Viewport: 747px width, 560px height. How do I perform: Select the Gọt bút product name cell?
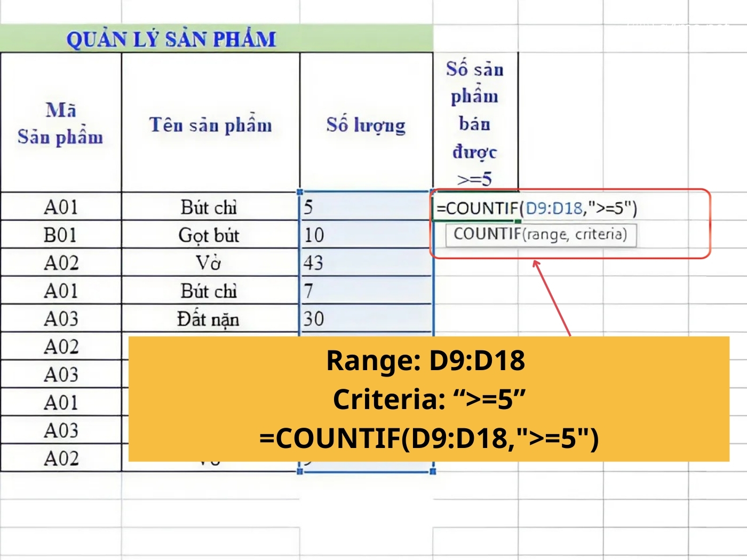[211, 235]
